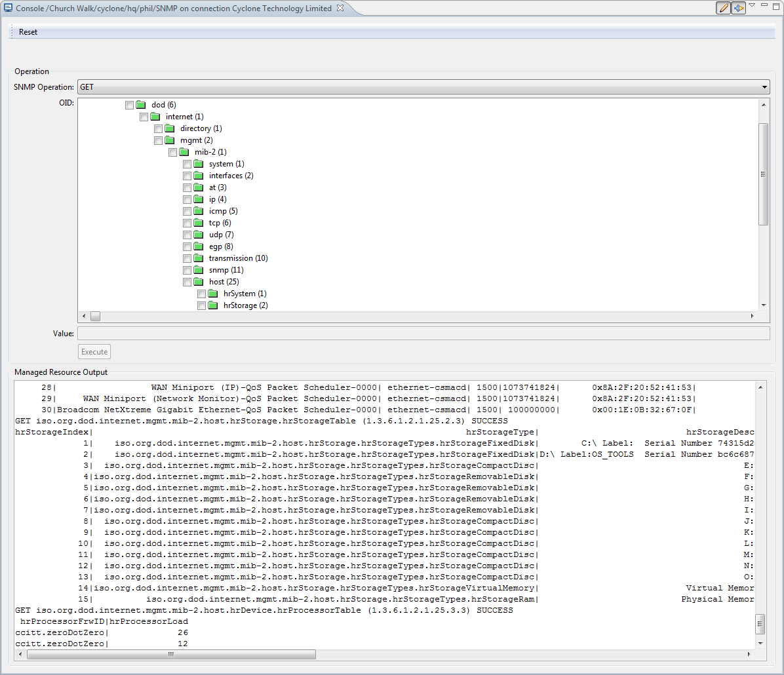Tick the host (25) checkbox

click(187, 282)
